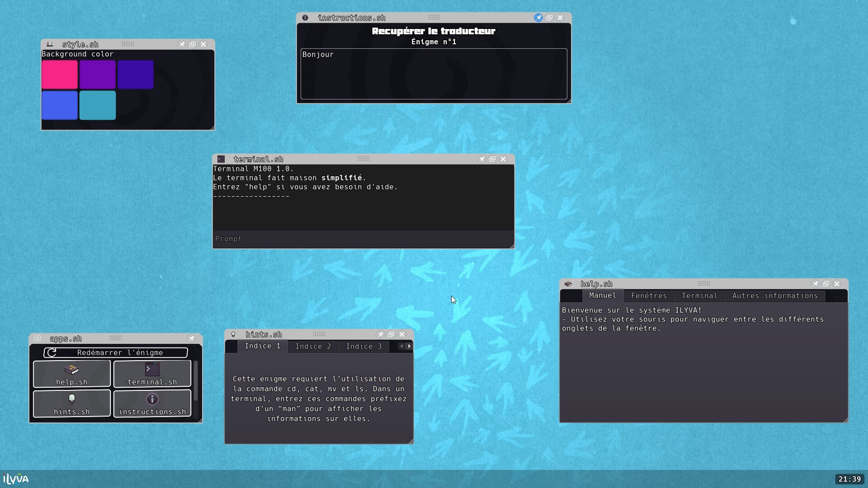Click the "Recupérer le traducteur" heading
The width and height of the screenshot is (868, 488).
434,31
